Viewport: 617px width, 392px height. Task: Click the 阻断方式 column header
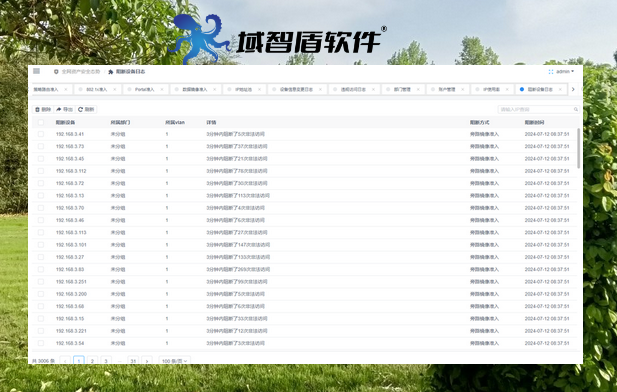(x=480, y=122)
